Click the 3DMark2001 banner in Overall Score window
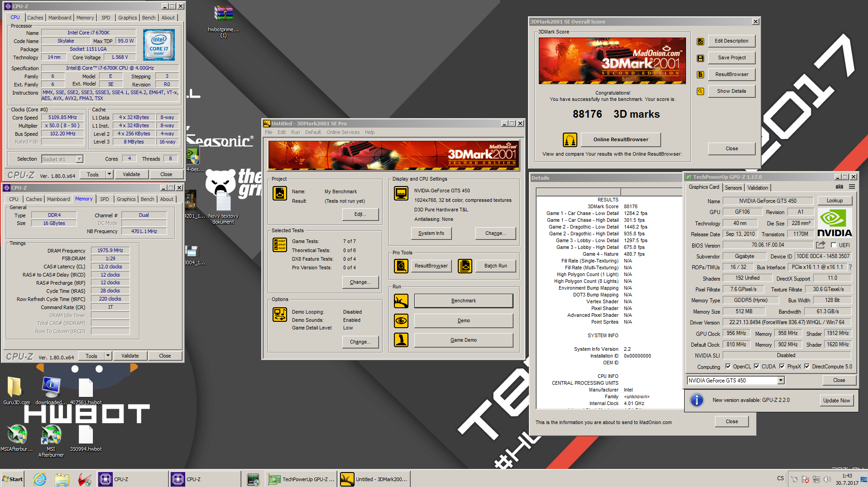This screenshot has height=487, width=868. 612,61
